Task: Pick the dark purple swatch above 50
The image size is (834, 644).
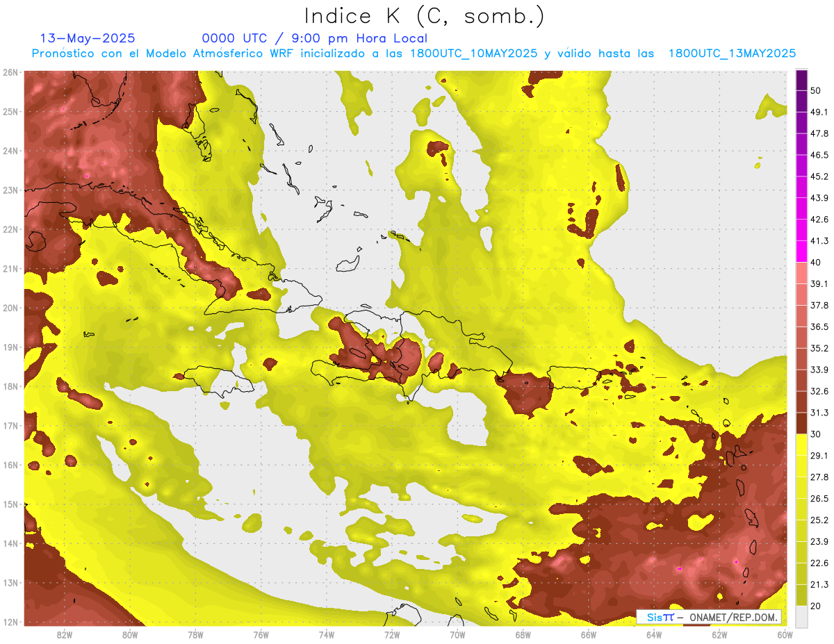Action: pyautogui.click(x=801, y=80)
